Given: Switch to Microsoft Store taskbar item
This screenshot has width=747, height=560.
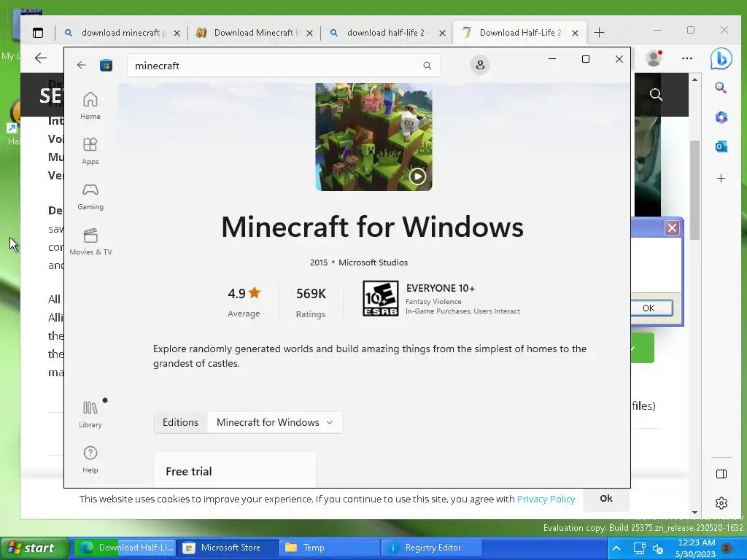Looking at the screenshot, I should click(x=228, y=548).
